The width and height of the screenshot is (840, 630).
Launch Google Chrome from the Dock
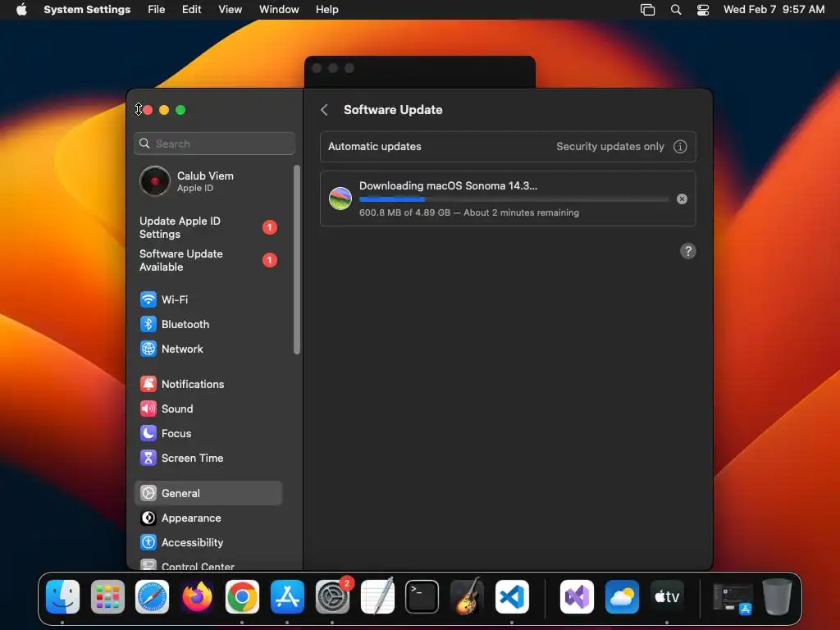242,596
